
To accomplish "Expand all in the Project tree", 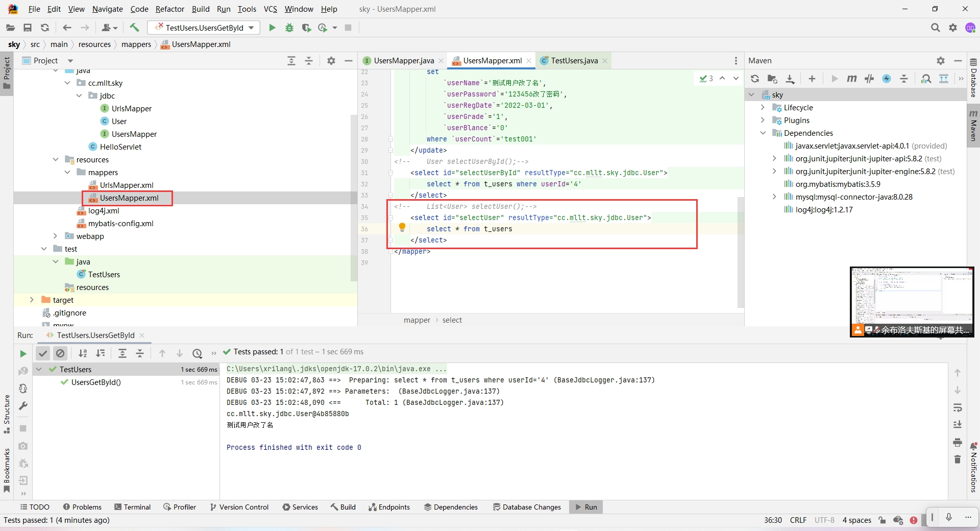I will click(x=291, y=61).
